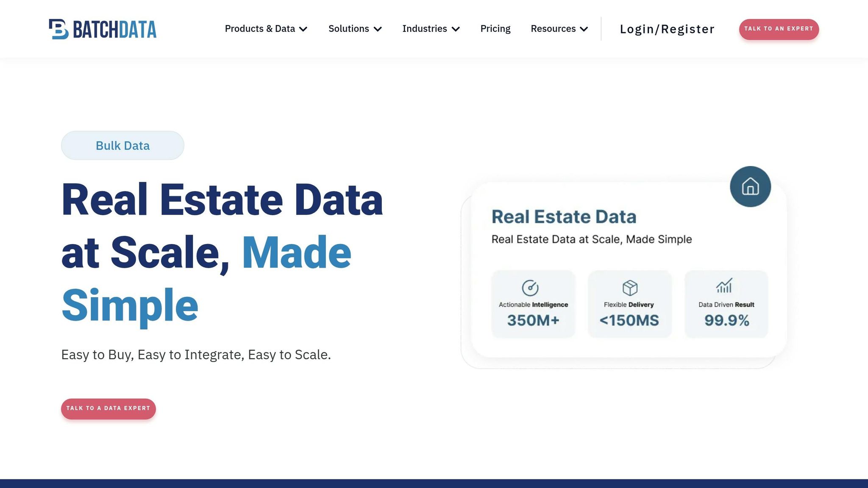Click the card heading Real Estate Data

pyautogui.click(x=564, y=217)
